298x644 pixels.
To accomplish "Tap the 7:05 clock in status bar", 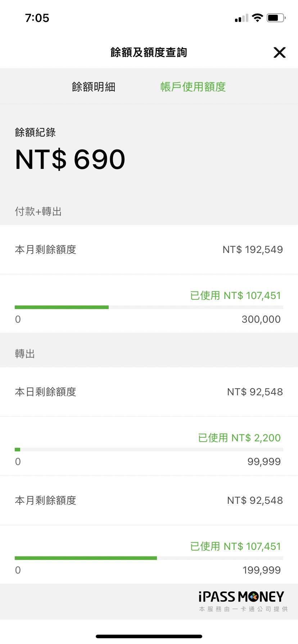I will (37, 18).
